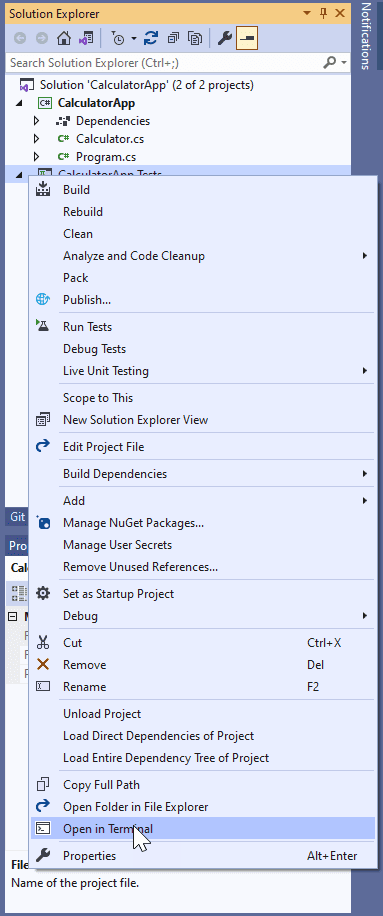Select Program.cs file
The image size is (383, 916).
pos(106,157)
